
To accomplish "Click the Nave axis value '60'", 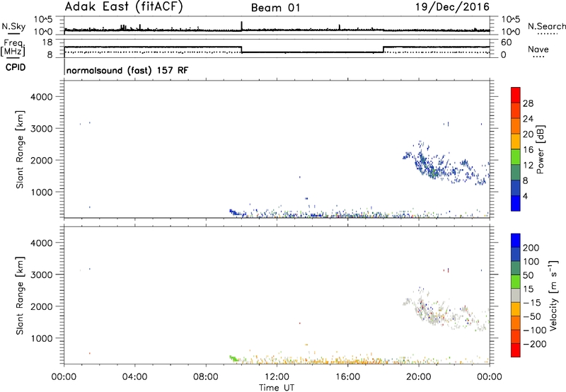I will (507, 42).
